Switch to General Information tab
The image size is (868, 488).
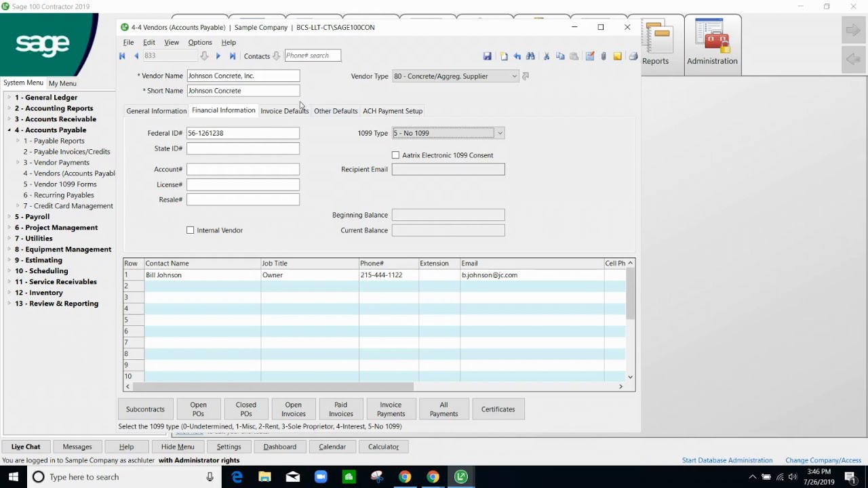click(x=156, y=111)
